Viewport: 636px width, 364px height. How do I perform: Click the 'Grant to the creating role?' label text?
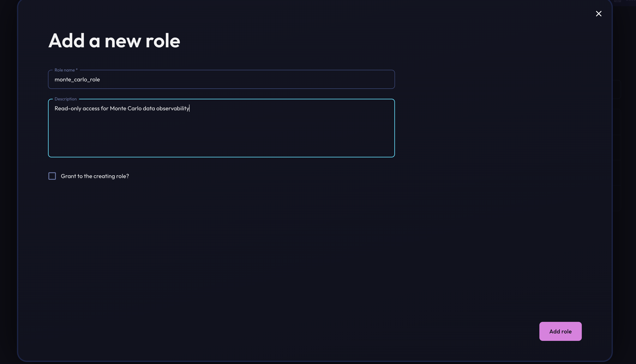[95, 176]
